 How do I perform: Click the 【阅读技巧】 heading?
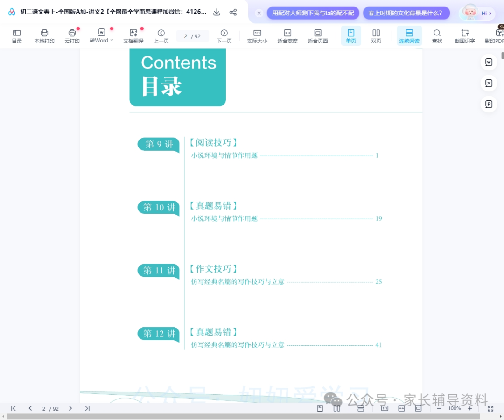[x=213, y=142]
